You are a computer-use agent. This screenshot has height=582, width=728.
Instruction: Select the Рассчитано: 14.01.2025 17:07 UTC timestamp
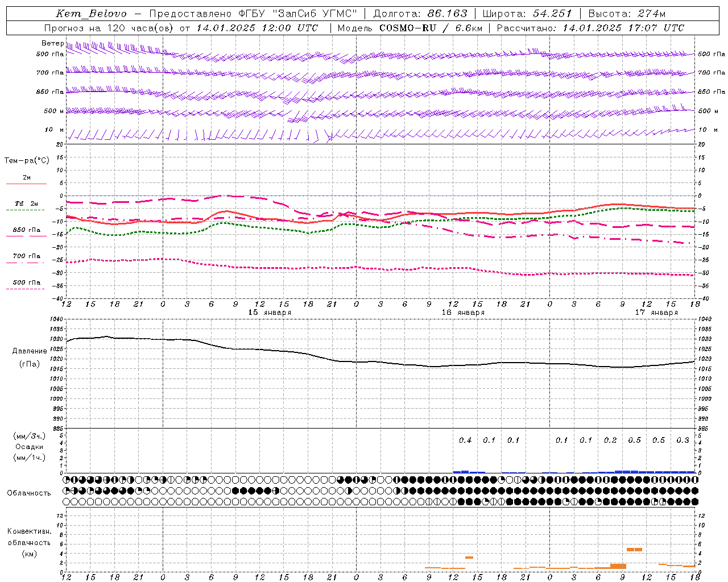(590, 28)
